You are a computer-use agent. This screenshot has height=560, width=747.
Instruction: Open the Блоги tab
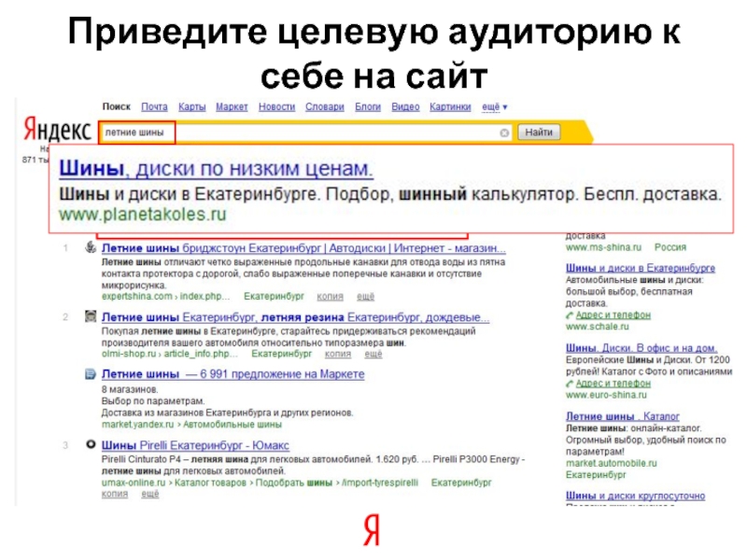[x=368, y=106]
